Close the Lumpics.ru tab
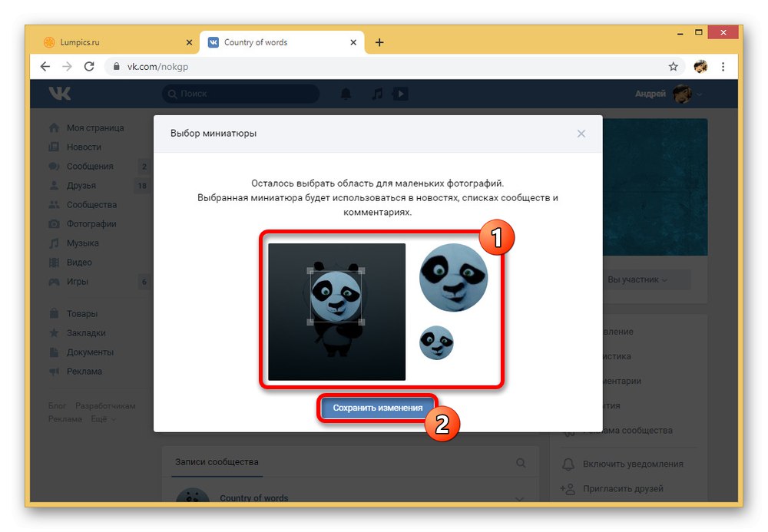The width and height of the screenshot is (768, 532). [x=189, y=42]
